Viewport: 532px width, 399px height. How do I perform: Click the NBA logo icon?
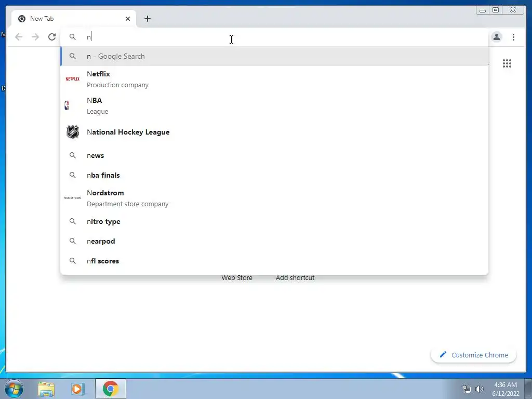coord(67,105)
